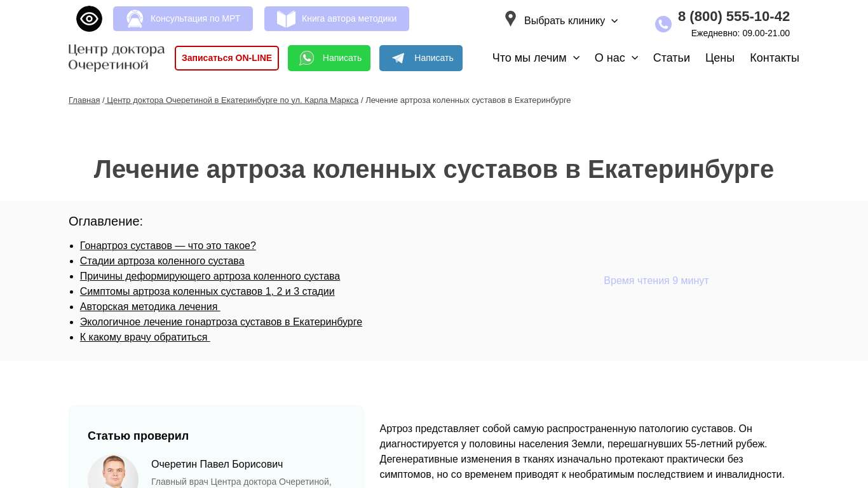
Task: Expand the О нас dropdown menu
Action: tap(616, 58)
